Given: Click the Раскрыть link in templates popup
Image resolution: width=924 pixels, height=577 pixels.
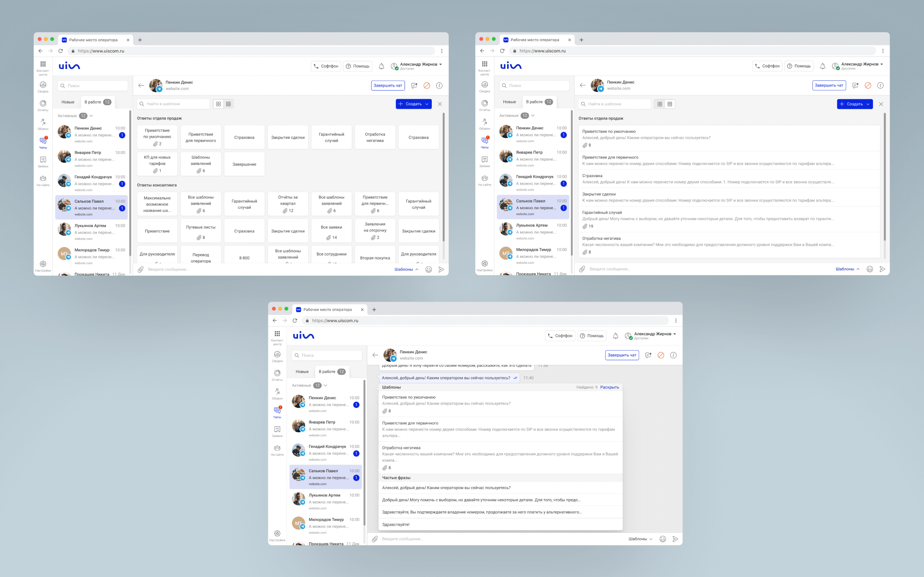Looking at the screenshot, I should (609, 387).
